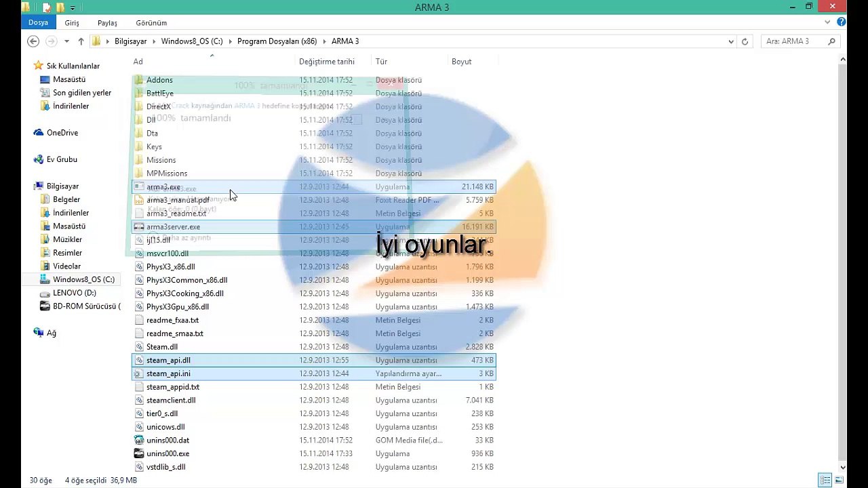Sort by the Tür column header
Image resolution: width=868 pixels, height=488 pixels.
point(381,62)
